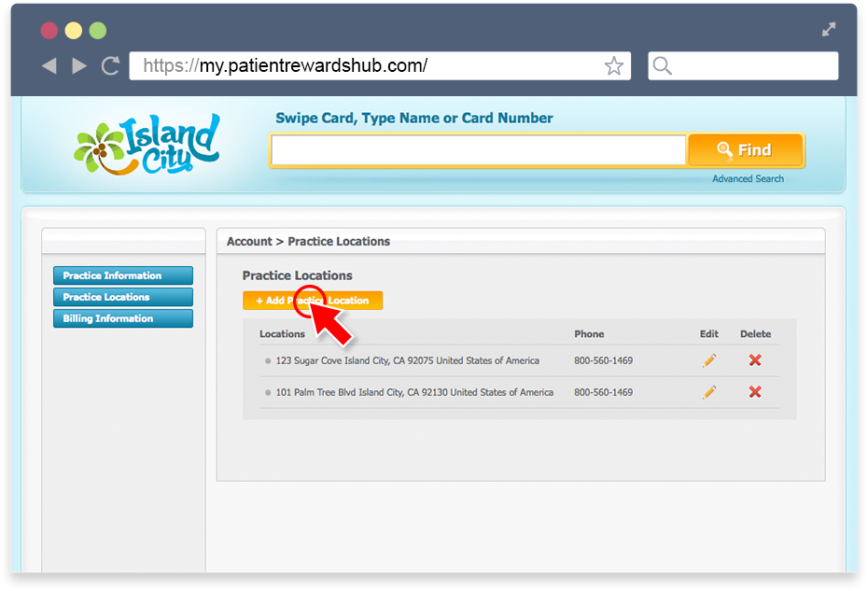The image size is (868, 591).
Task: Open the Practice Information section
Action: (123, 275)
